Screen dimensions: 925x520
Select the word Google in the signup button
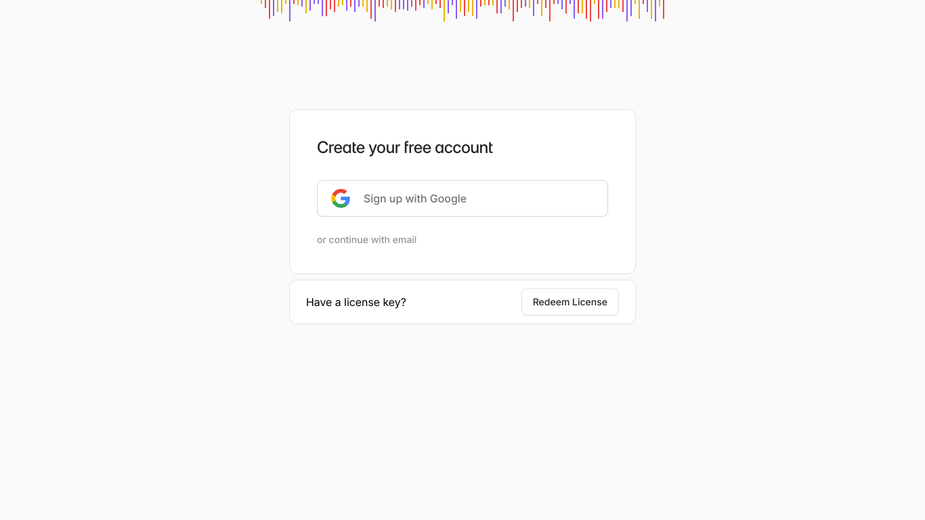pos(448,199)
